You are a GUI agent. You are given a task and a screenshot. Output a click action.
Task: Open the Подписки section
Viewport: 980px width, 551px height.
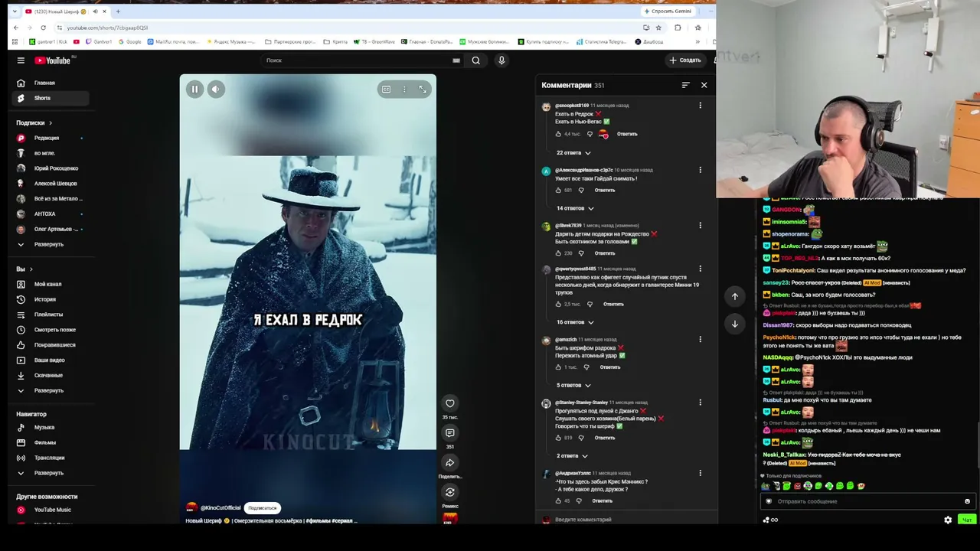click(34, 122)
